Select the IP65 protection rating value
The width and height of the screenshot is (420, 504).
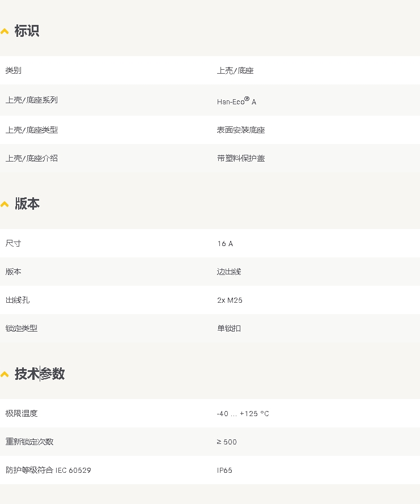(x=224, y=470)
